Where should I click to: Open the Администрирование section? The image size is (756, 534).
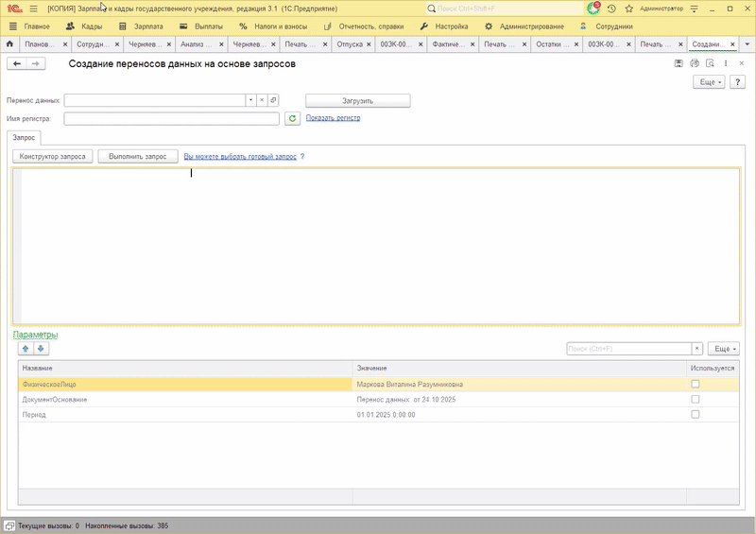click(524, 26)
